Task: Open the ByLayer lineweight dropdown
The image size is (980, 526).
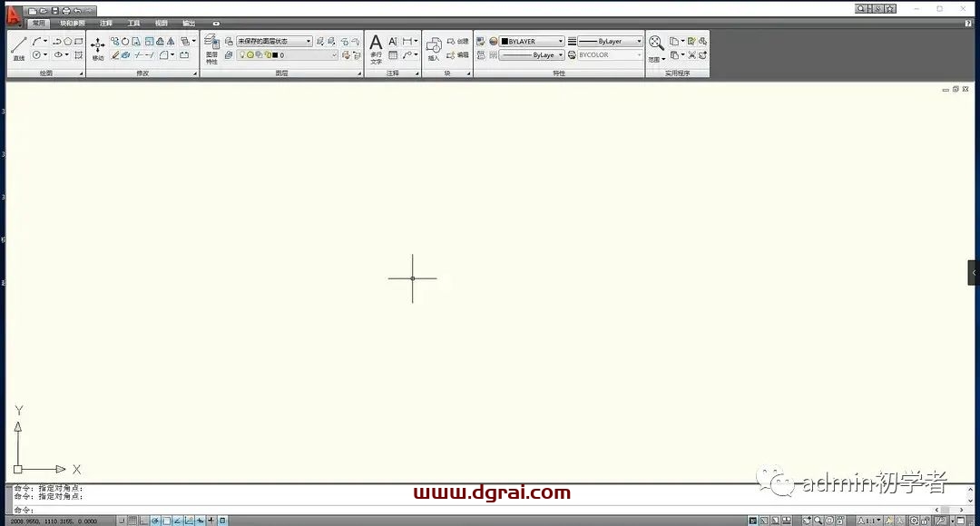Action: [610, 41]
